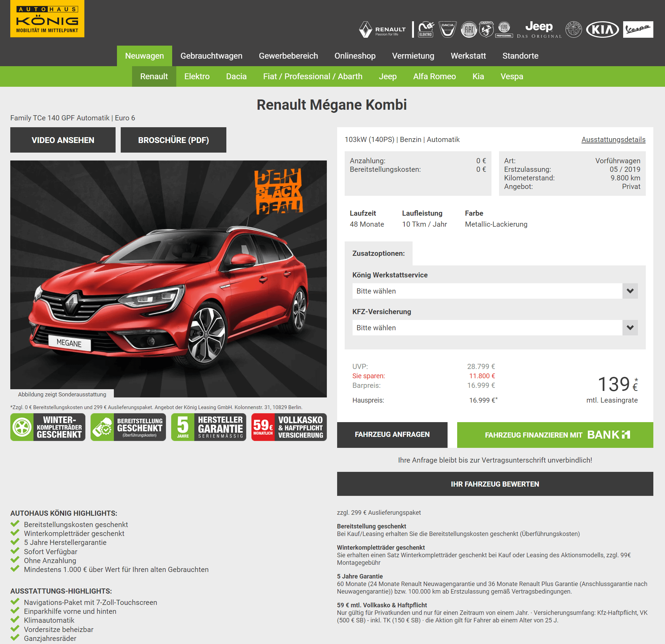Select the Vespa submenu item
Viewport: 665px width, 644px height.
click(x=512, y=76)
